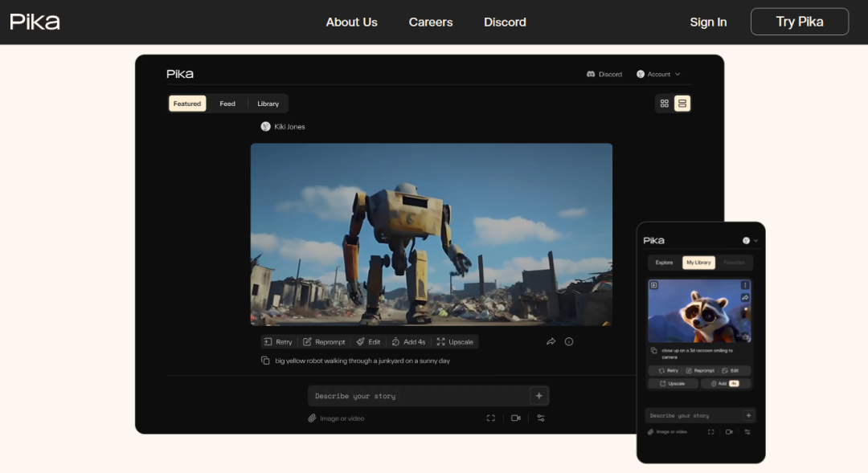
Task: Click the plus icon in desktop story field
Action: point(538,396)
